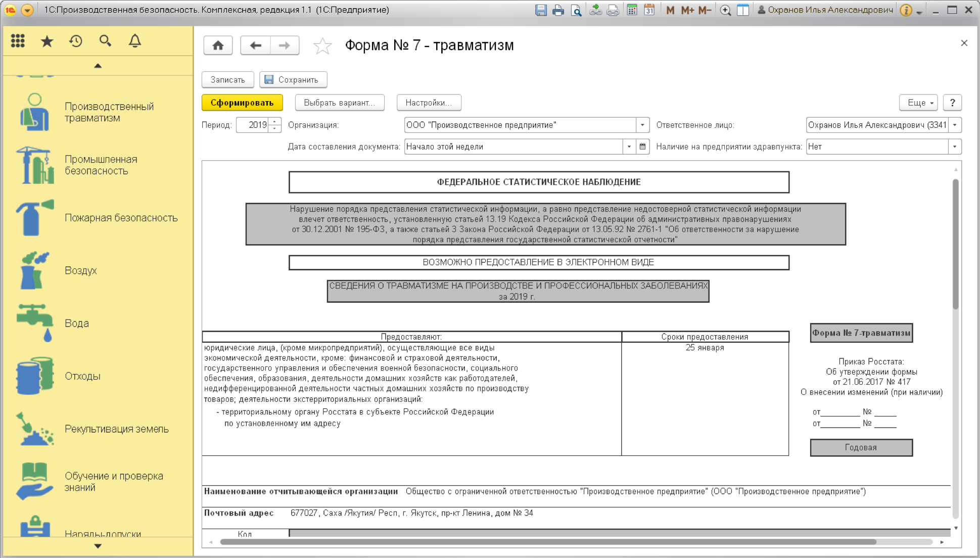Open user Охранов Илья Александрович menu
This screenshot has width=980, height=558.
pos(825,10)
